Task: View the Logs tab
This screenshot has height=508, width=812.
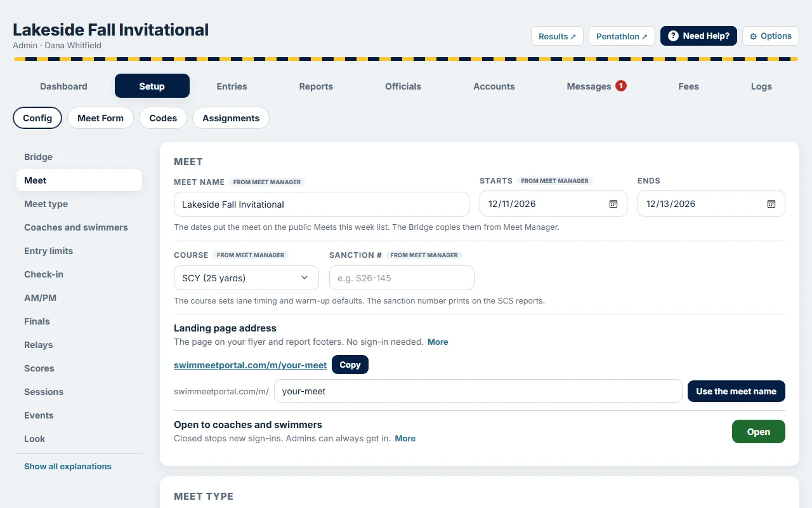Action: pos(761,86)
